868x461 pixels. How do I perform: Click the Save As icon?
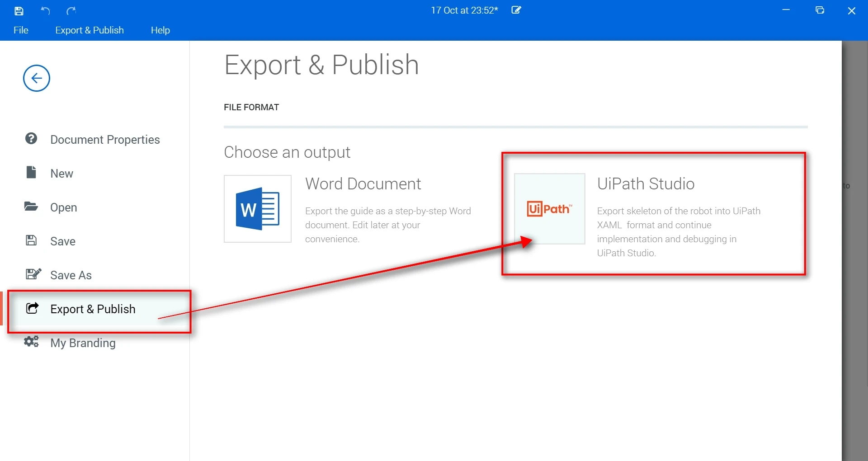click(x=33, y=274)
